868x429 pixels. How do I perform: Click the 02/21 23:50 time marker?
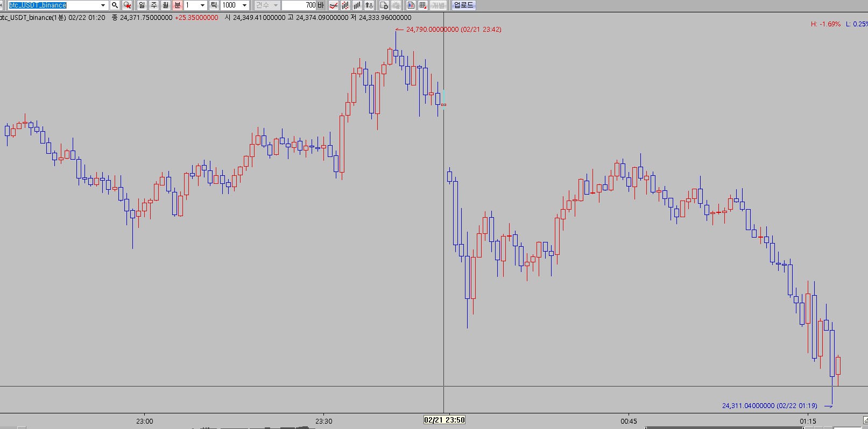point(444,420)
